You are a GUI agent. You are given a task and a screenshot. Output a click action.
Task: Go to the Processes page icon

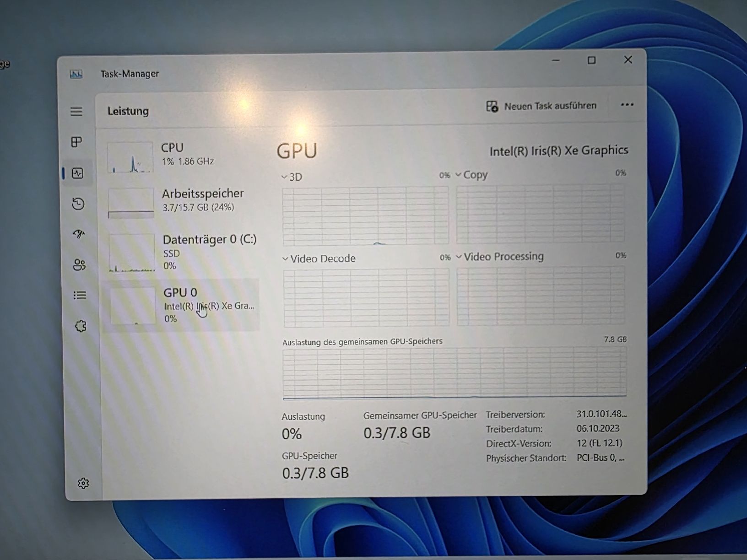tap(77, 142)
